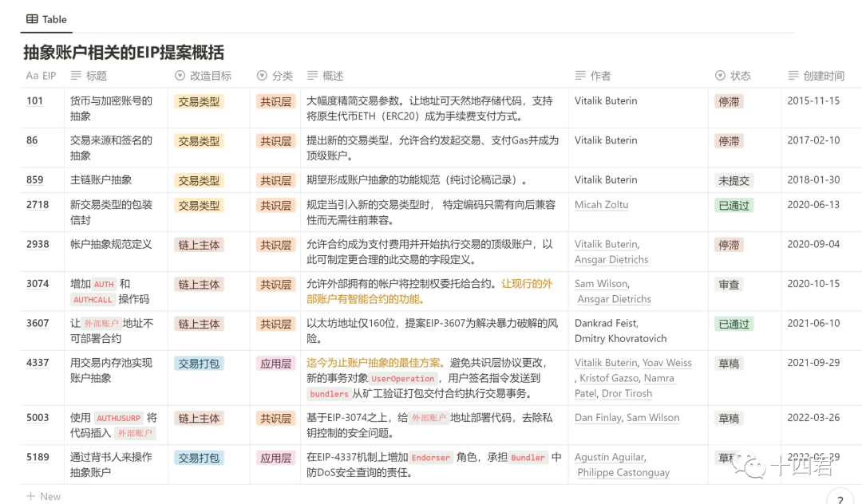Switch to the Table view tab
The height and width of the screenshot is (504, 862).
pyautogui.click(x=46, y=19)
